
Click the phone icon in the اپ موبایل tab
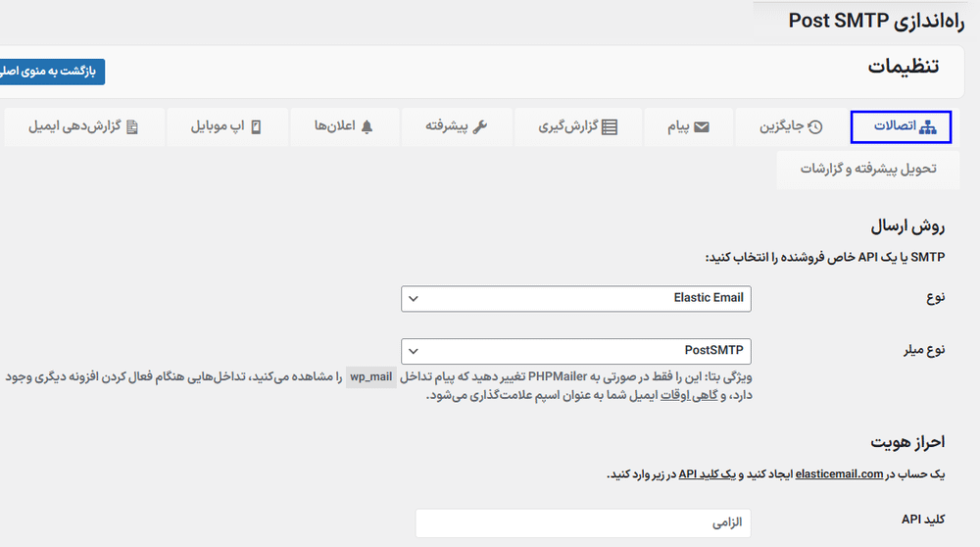point(256,126)
